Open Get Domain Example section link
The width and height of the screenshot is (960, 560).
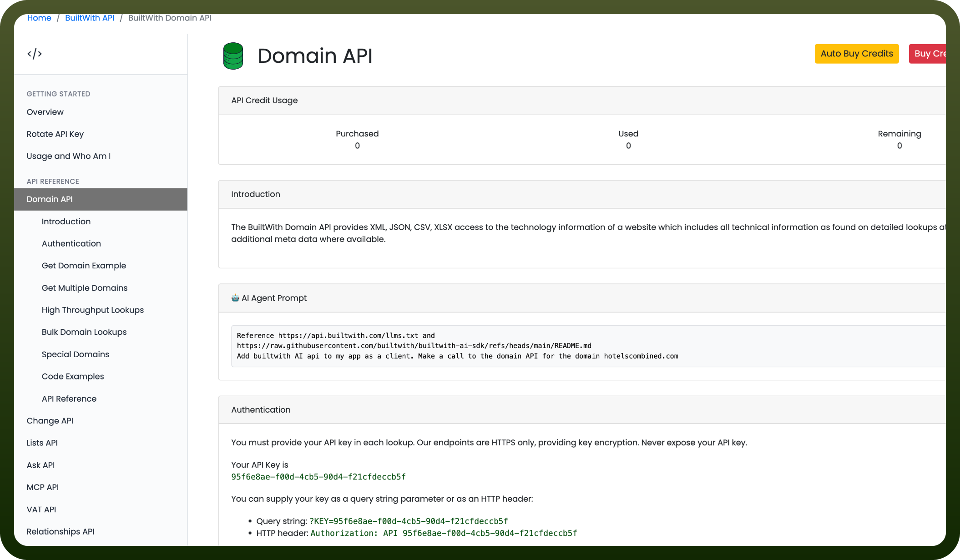[x=84, y=266]
